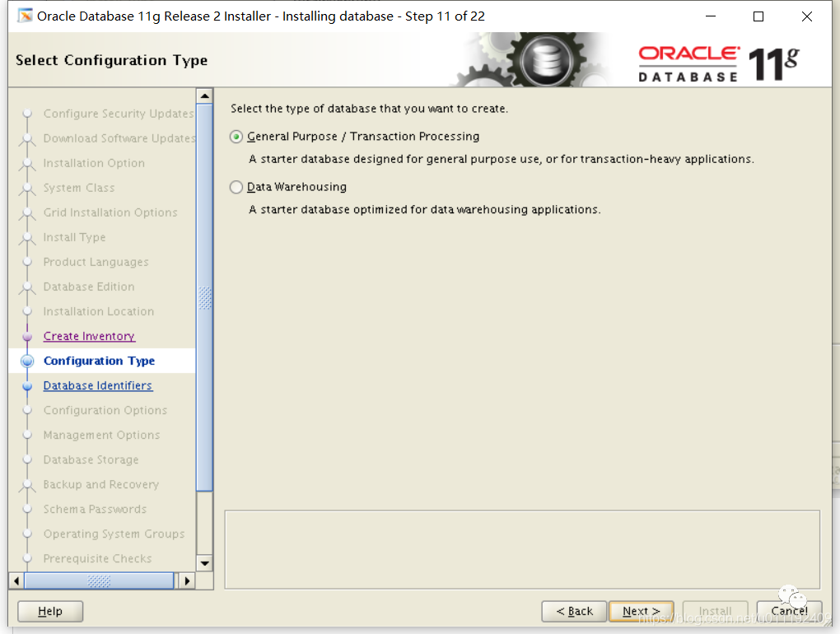Click the data warehousing description text

[x=425, y=209]
